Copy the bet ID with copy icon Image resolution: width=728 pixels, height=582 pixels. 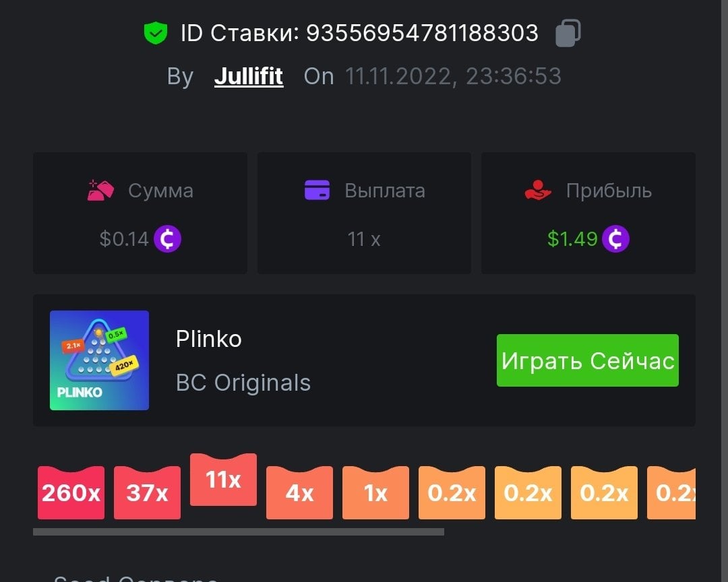click(568, 33)
